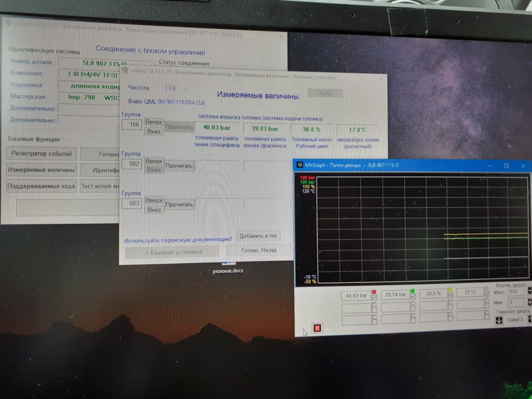Click the MVGraph title bar app icon
Viewport: 532px width, 399px height.
(x=300, y=165)
